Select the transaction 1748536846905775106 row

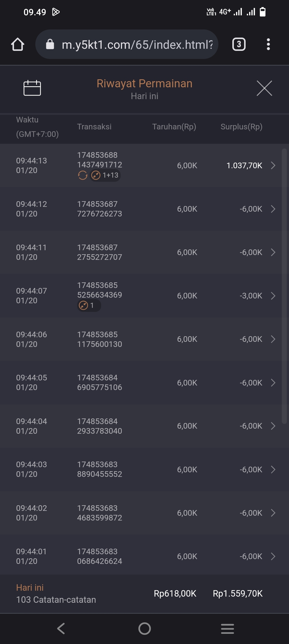tap(100, 383)
